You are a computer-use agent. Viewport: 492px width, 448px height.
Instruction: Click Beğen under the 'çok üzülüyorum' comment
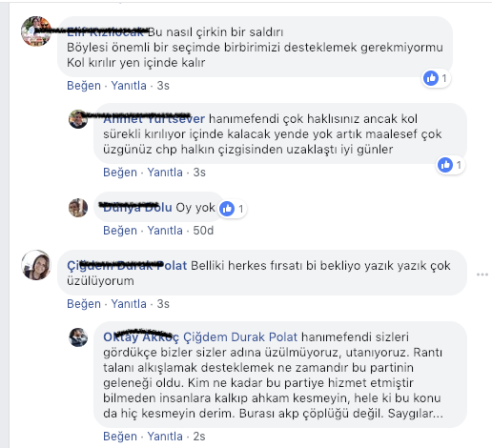coord(84,304)
